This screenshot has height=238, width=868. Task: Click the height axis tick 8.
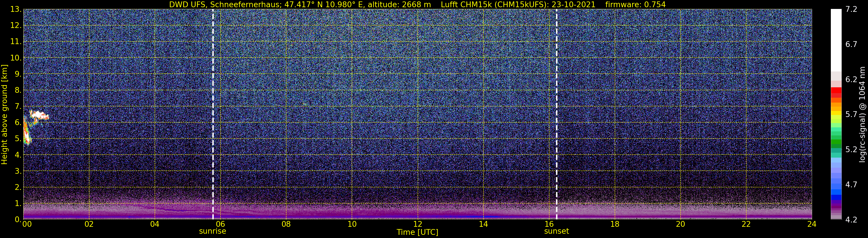pos(18,90)
